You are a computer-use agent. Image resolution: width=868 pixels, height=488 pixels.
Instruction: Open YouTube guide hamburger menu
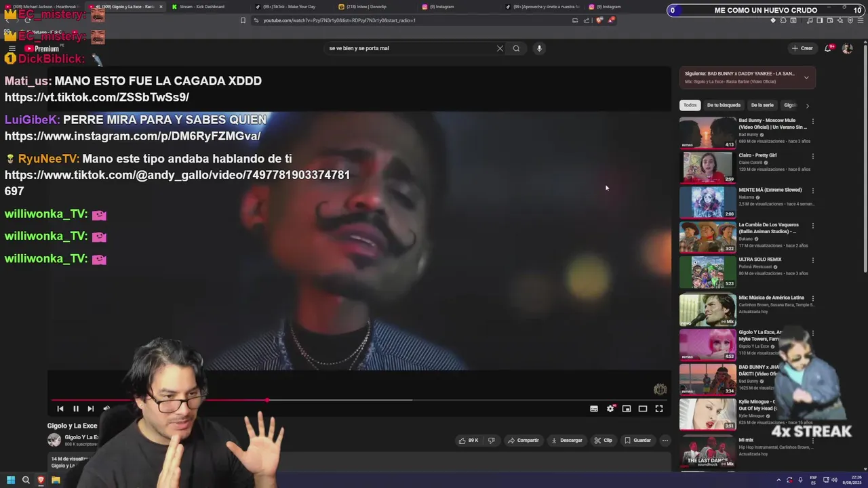coord(12,49)
